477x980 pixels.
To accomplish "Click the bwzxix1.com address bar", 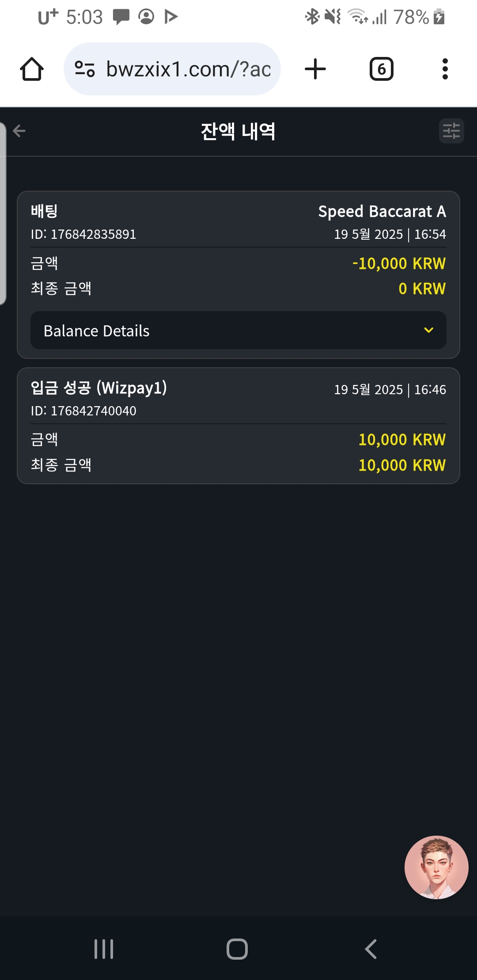I will [188, 69].
